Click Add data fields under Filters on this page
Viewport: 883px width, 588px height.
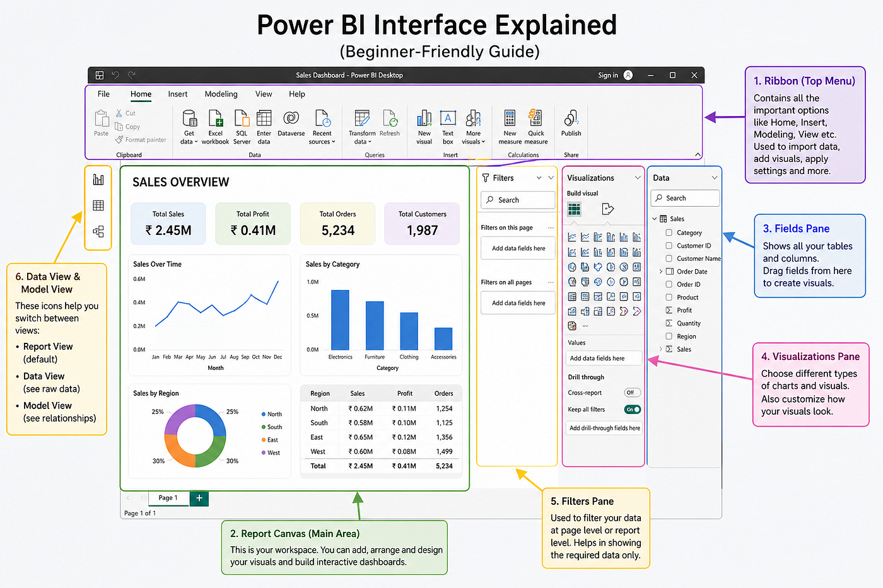click(x=518, y=248)
